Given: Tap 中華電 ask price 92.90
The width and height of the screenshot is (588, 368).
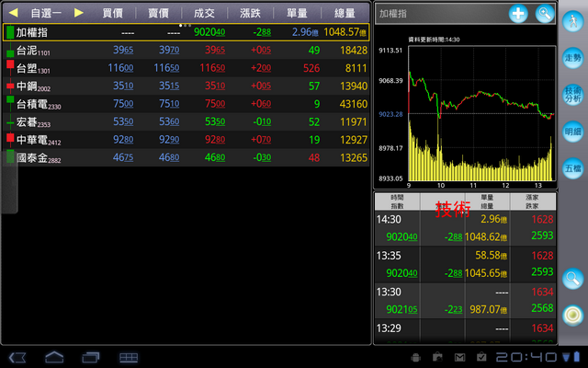Looking at the screenshot, I should point(169,140).
